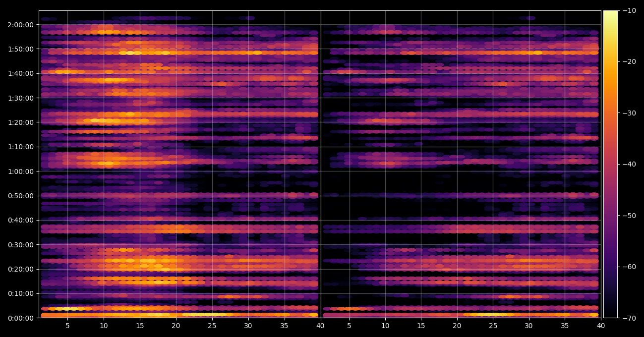Select the −30 colorbar value
This screenshot has width=644, height=337.
[x=629, y=113]
